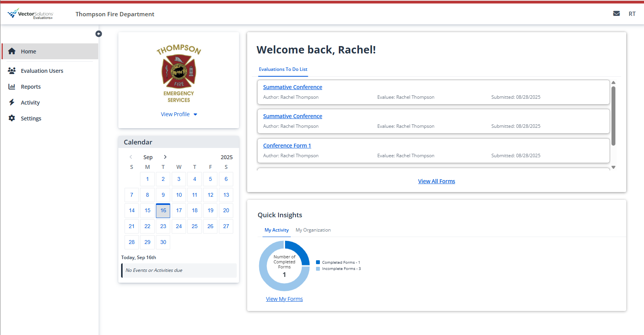644x335 pixels.
Task: Click the Completed Forms legend swatch
Action: (x=318, y=262)
